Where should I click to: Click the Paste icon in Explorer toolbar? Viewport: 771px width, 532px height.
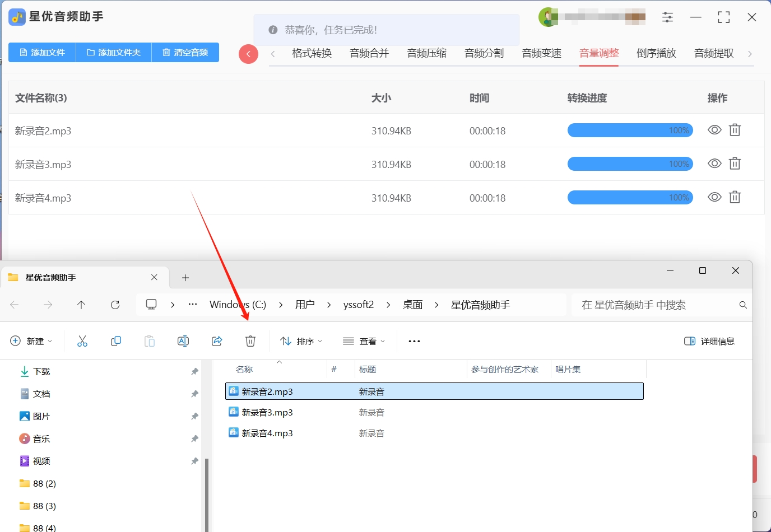(150, 341)
